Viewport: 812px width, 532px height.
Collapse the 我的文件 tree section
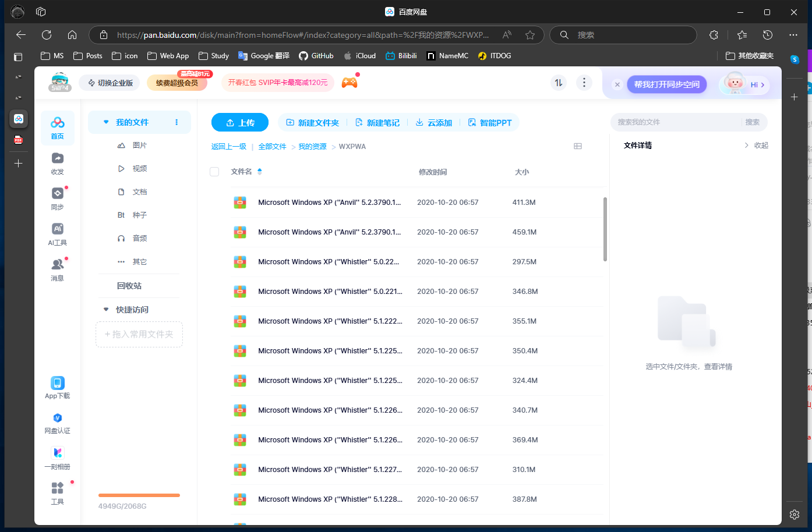click(106, 122)
